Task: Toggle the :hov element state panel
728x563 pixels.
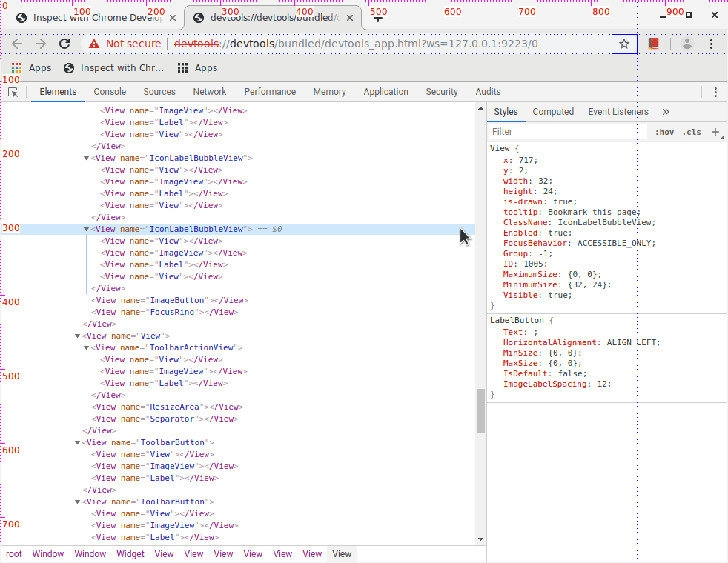Action: click(665, 132)
